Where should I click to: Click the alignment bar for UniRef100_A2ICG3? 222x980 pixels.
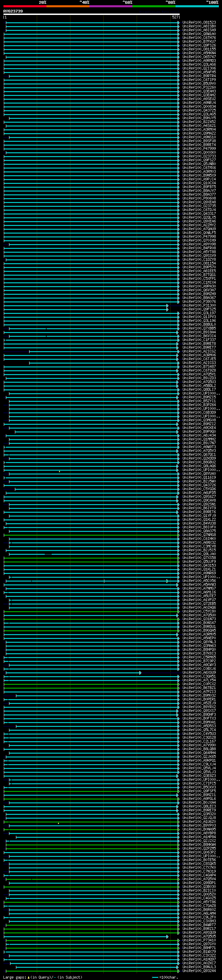[x=104, y=363]
